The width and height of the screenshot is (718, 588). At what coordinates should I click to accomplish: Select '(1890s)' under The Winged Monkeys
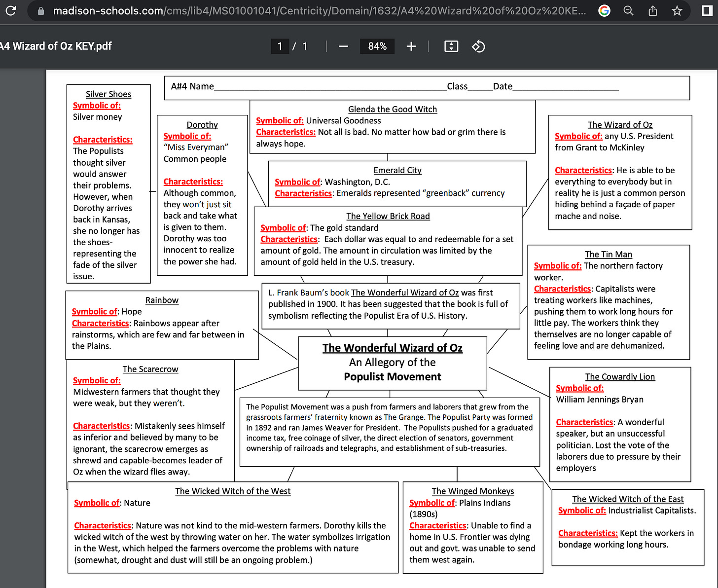coord(424,514)
